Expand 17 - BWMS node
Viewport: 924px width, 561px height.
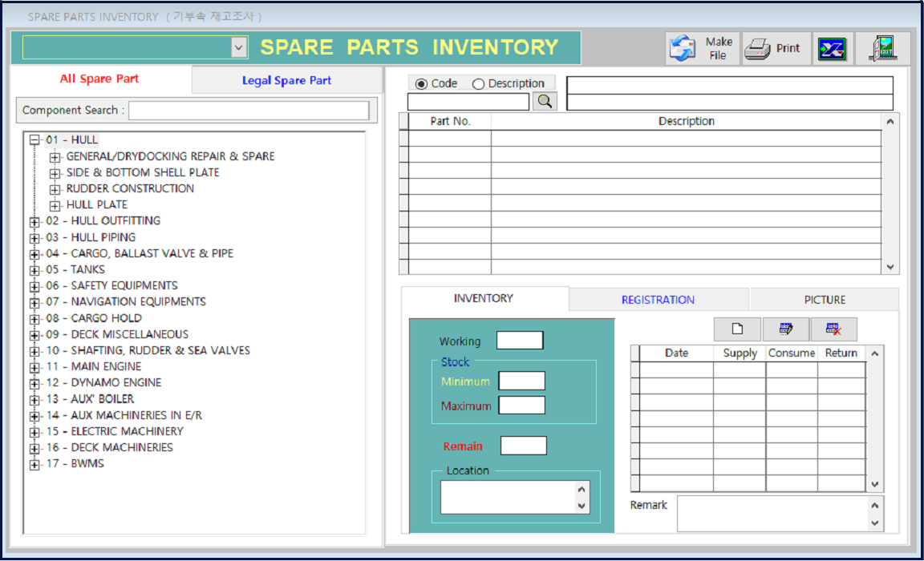click(34, 465)
